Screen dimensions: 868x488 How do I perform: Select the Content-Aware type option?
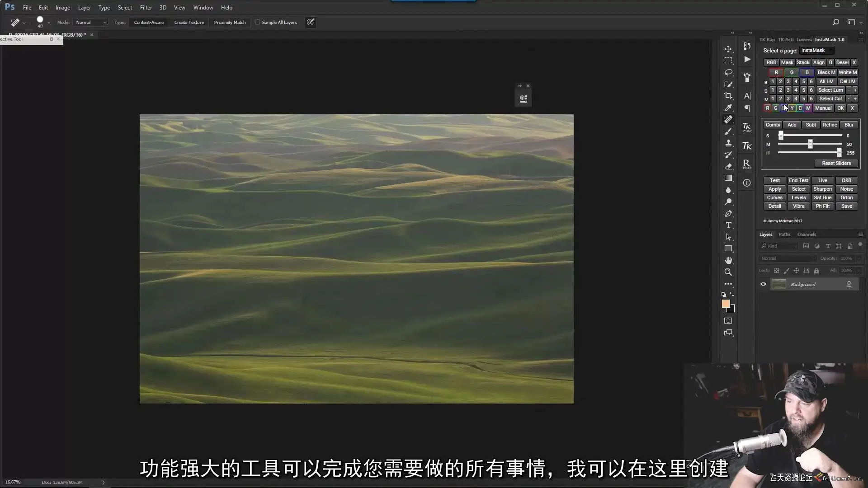coord(149,22)
